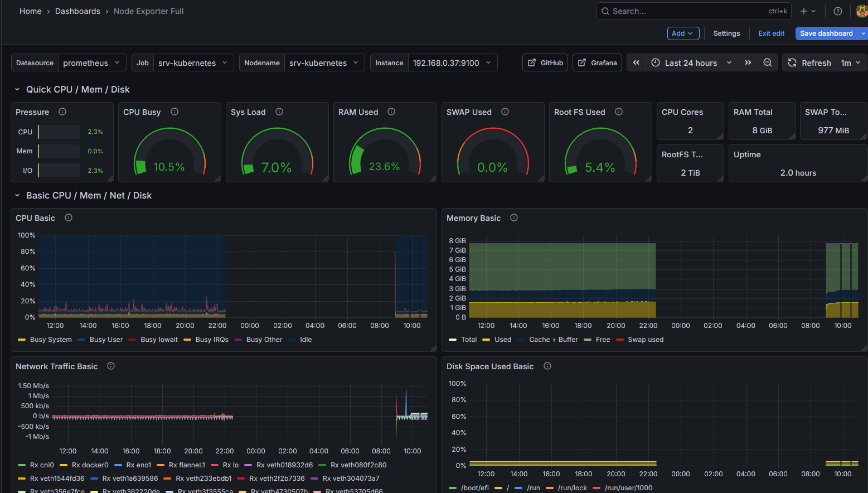Image resolution: width=868 pixels, height=493 pixels.
Task: Open the GitHub link button
Action: tap(545, 62)
